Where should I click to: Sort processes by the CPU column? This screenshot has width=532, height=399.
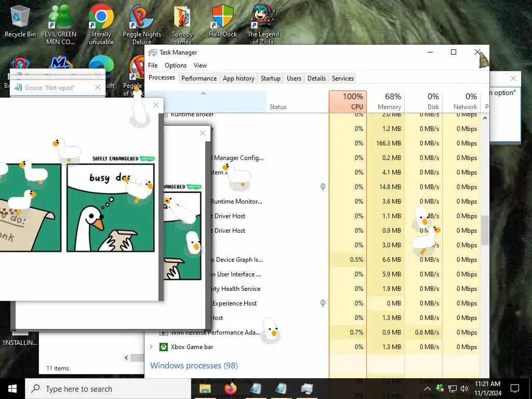(348, 101)
